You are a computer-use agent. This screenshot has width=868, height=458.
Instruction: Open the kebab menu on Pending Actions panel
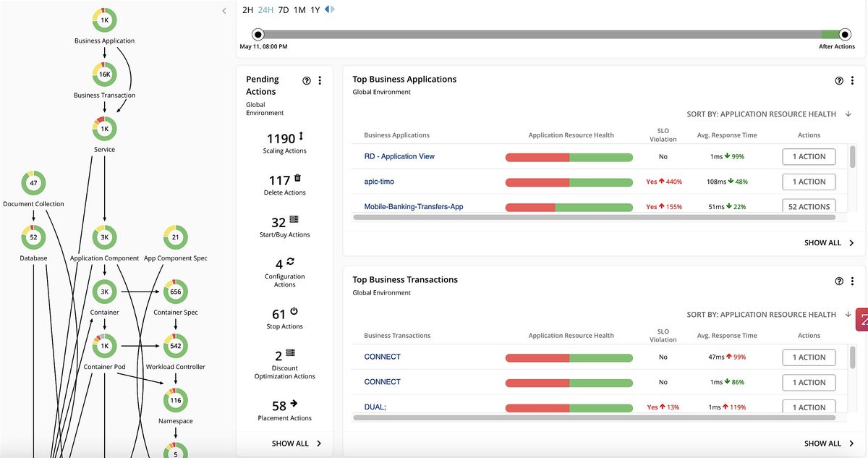coord(320,80)
